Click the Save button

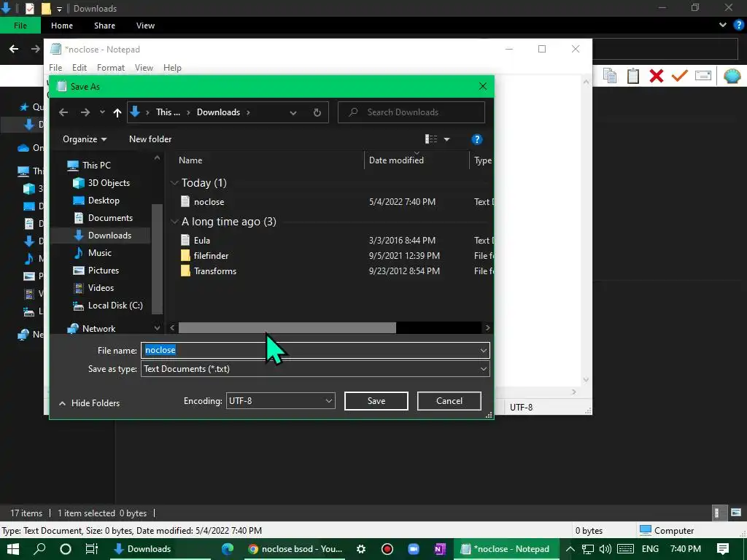(x=376, y=401)
